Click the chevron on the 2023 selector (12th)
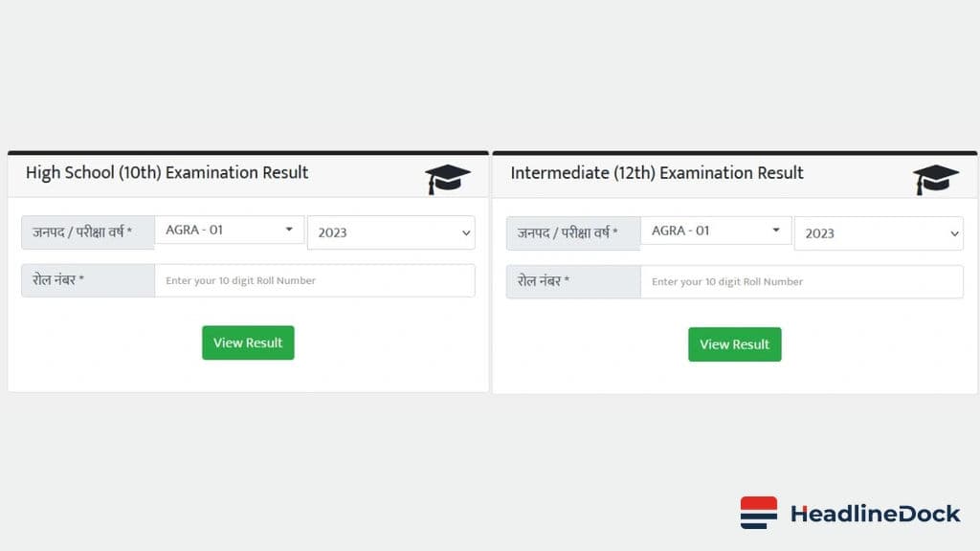 [955, 233]
